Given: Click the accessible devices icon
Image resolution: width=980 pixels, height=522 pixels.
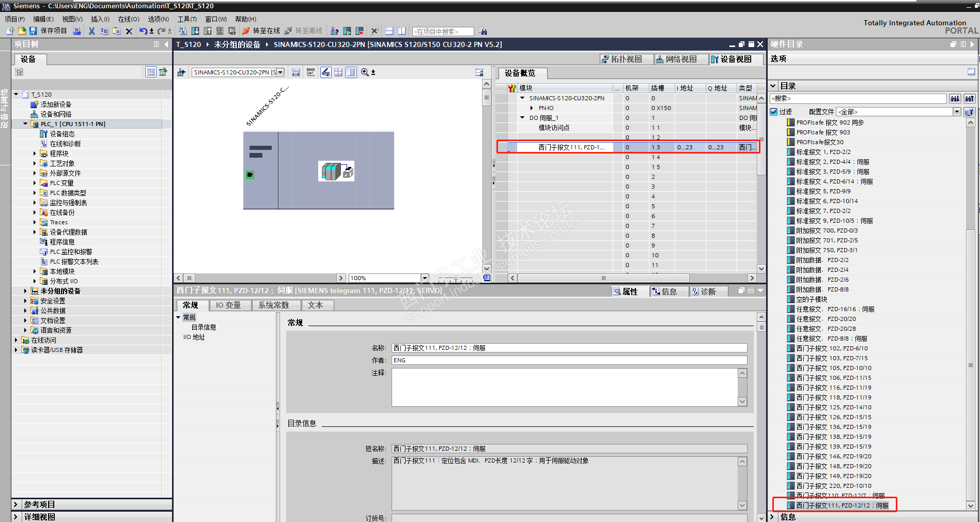Looking at the screenshot, I should (335, 31).
